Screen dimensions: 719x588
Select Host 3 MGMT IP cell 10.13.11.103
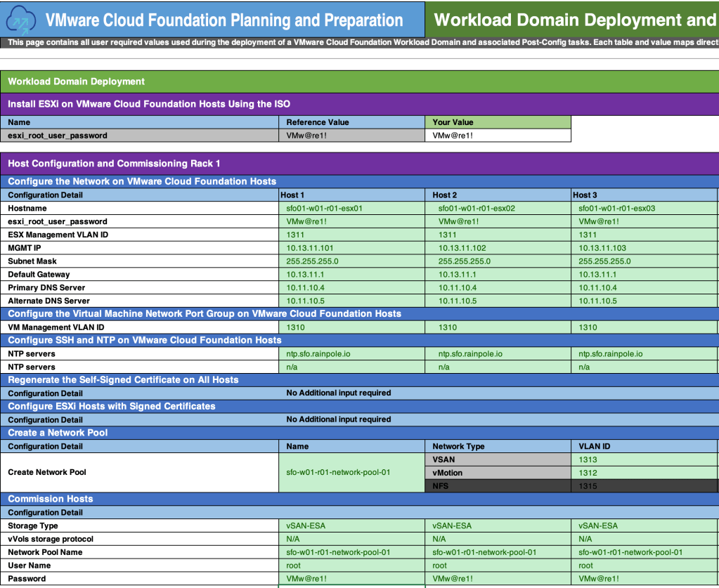[x=644, y=248]
